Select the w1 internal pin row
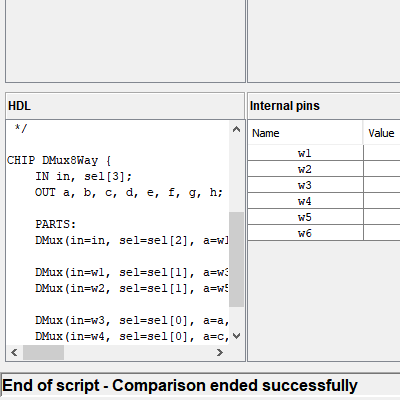Screen dimensions: 400x400 [324, 153]
